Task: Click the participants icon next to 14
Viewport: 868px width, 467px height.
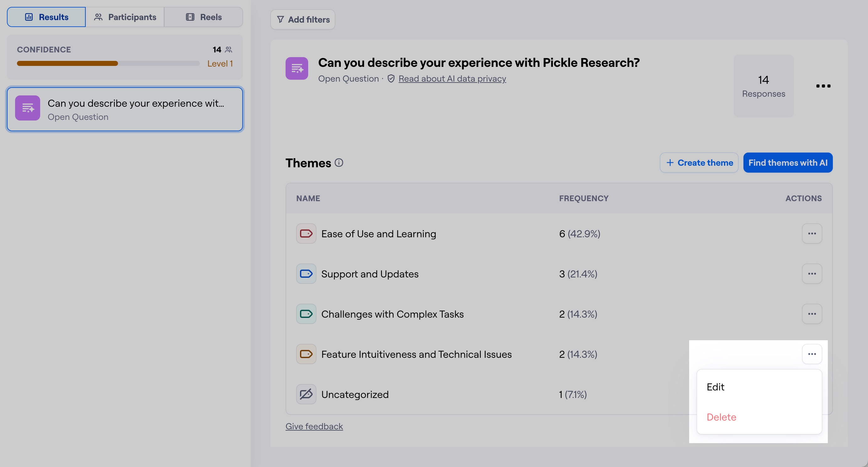Action: 229,50
